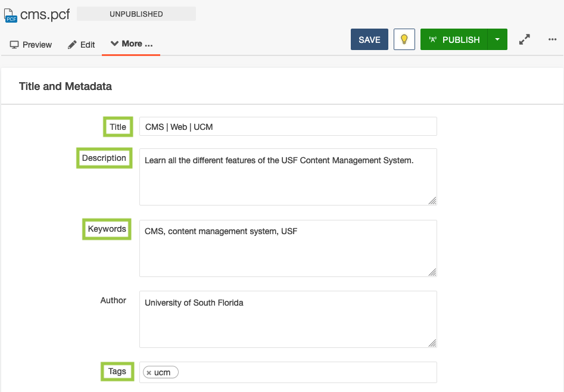Viewport: 564px width, 392px height.
Task: Click the ucm tag chip
Action: pos(160,372)
